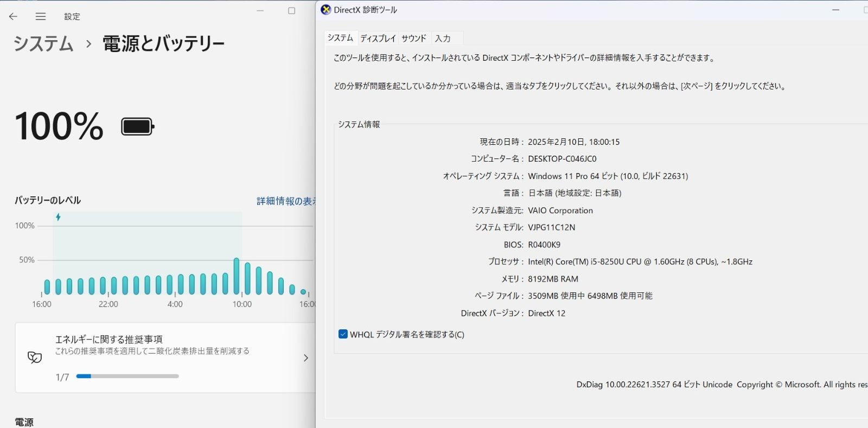Click the 電源とバッテリー page heading
Image resolution: width=868 pixels, height=428 pixels.
tap(163, 43)
